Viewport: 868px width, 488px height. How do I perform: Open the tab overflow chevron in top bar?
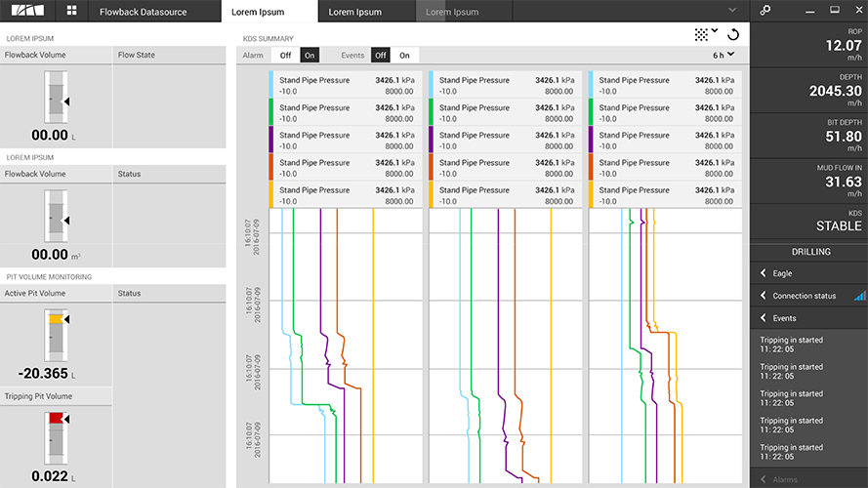731,11
